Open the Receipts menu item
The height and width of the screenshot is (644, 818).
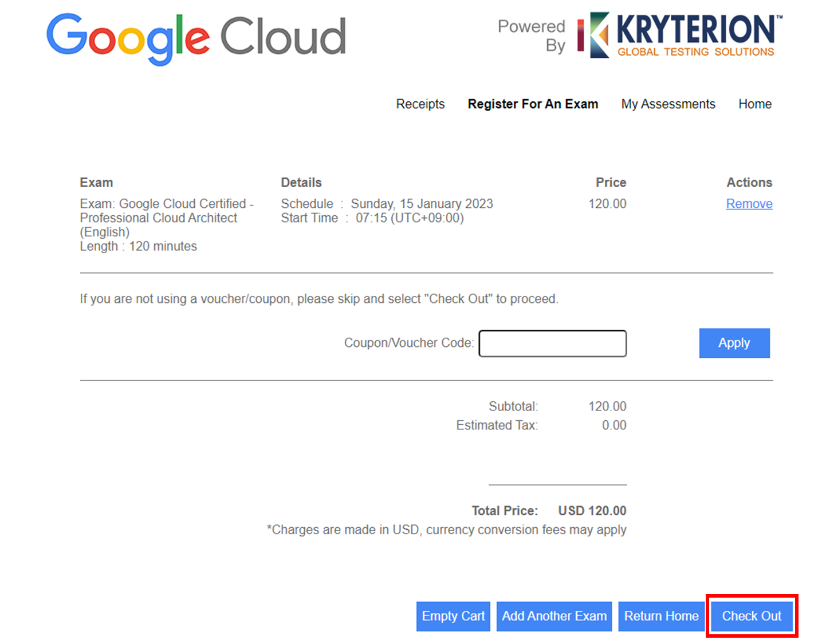click(x=420, y=104)
